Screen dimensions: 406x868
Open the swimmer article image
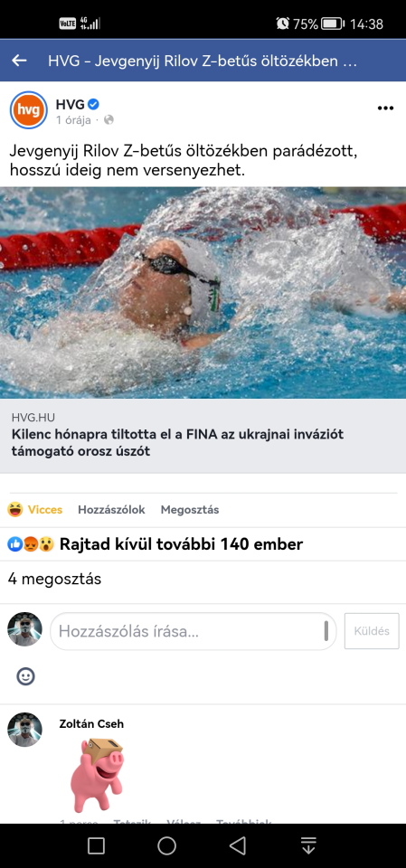pyautogui.click(x=203, y=293)
